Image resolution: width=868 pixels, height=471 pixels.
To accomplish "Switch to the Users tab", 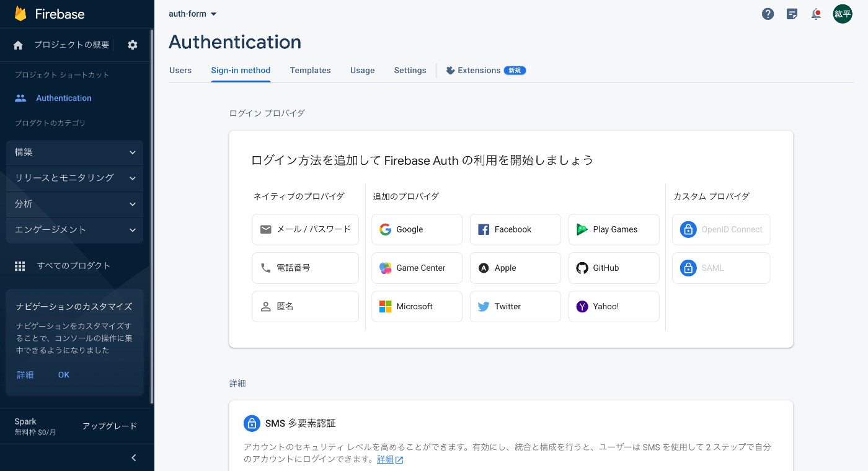I will pos(180,70).
